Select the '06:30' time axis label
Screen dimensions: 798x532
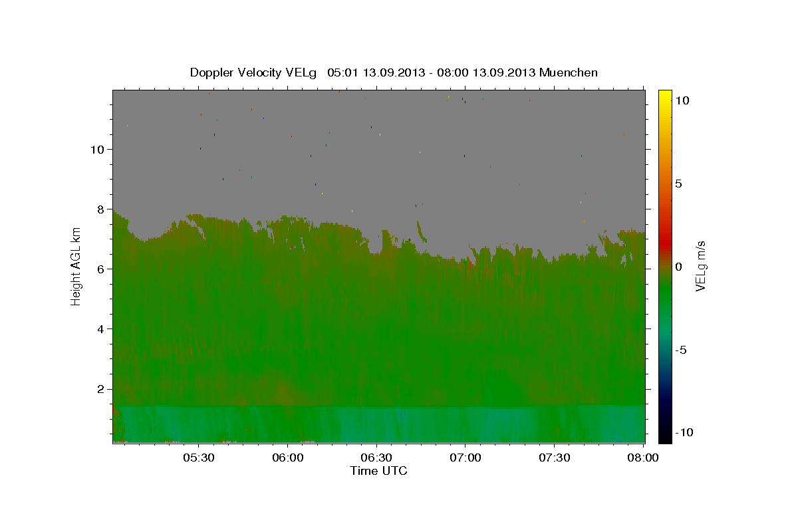(376, 458)
